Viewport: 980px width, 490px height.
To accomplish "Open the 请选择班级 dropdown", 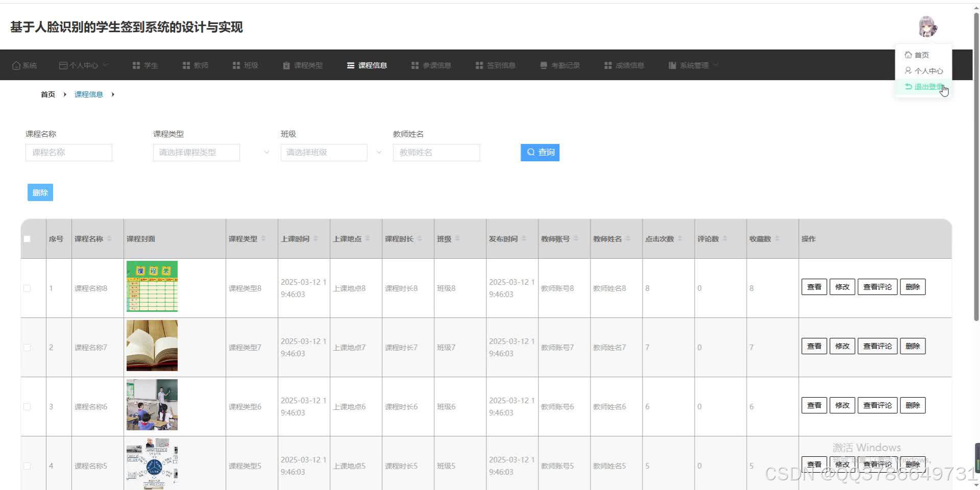I will pos(324,152).
